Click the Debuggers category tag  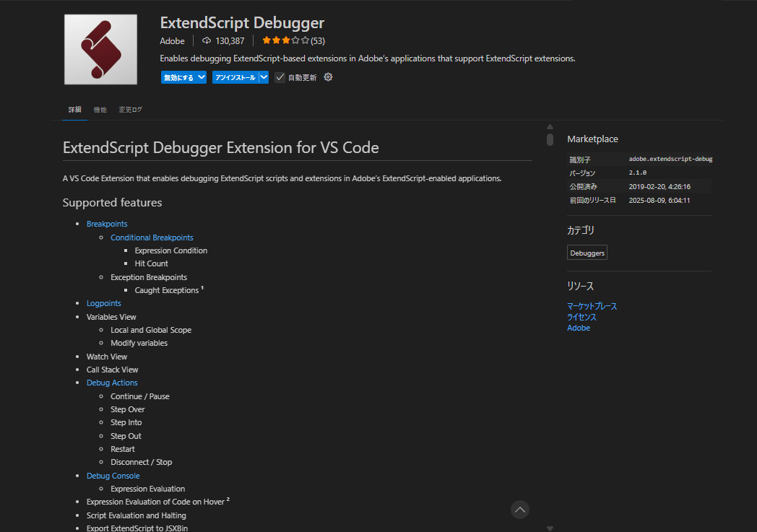tap(587, 253)
